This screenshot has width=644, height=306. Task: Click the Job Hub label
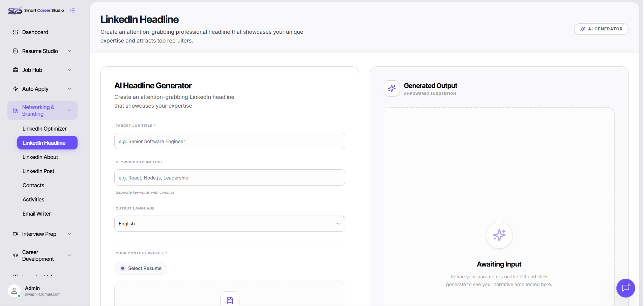(x=32, y=70)
